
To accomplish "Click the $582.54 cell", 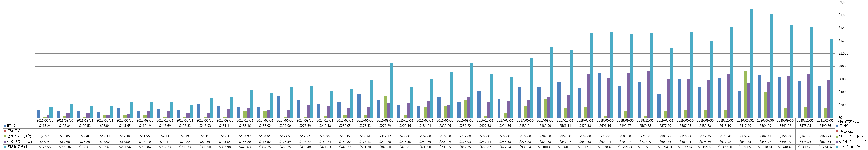I will coord(825,142).
